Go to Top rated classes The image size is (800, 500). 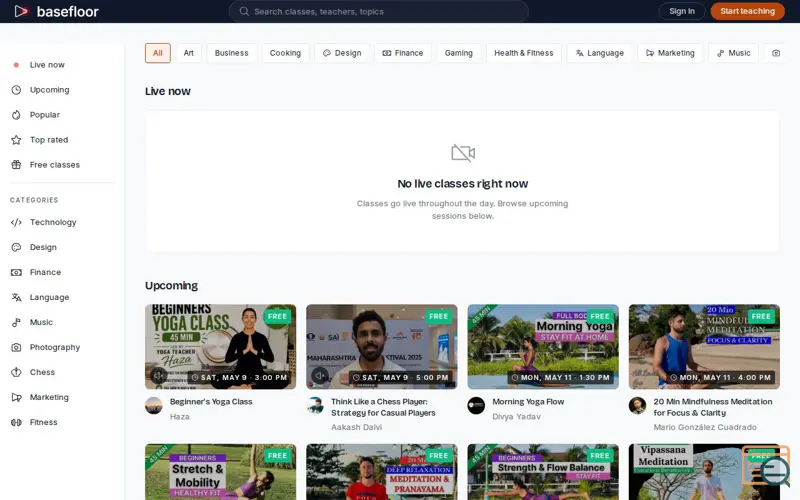point(63,140)
